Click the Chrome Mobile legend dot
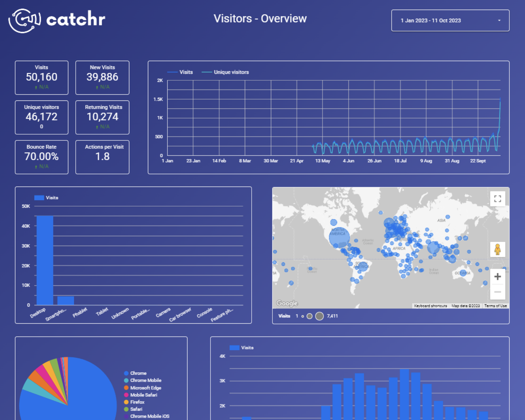The height and width of the screenshot is (420, 525). 126,380
